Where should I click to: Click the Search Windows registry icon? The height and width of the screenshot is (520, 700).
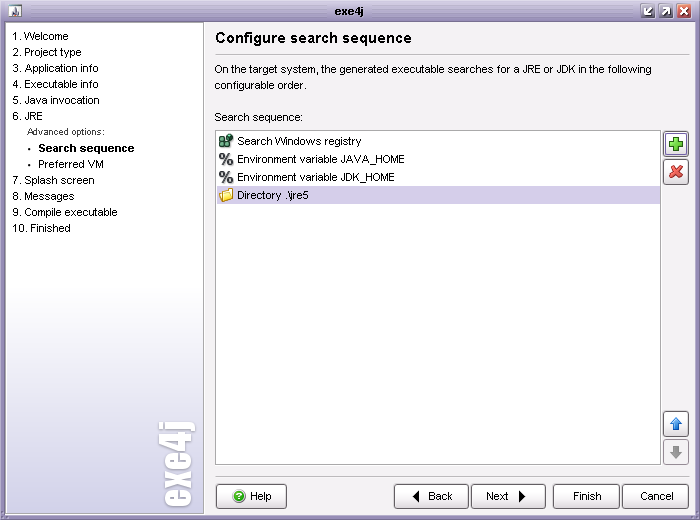pyautogui.click(x=226, y=142)
